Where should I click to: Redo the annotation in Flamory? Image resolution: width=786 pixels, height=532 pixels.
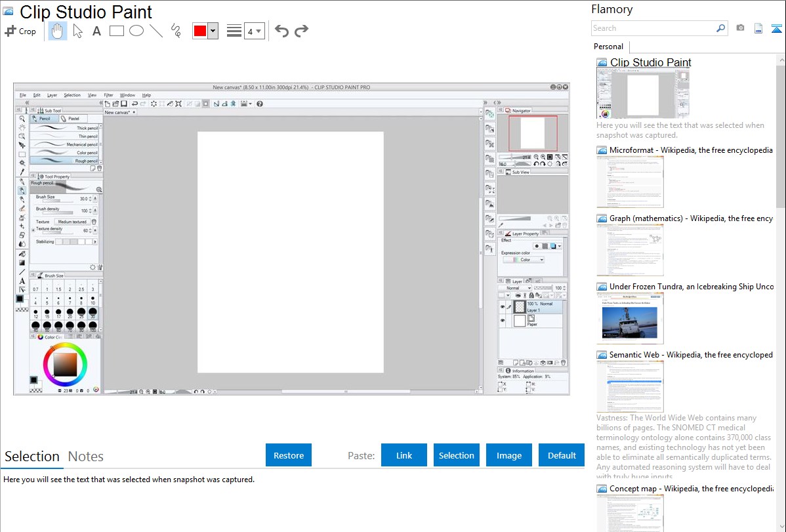[301, 31]
